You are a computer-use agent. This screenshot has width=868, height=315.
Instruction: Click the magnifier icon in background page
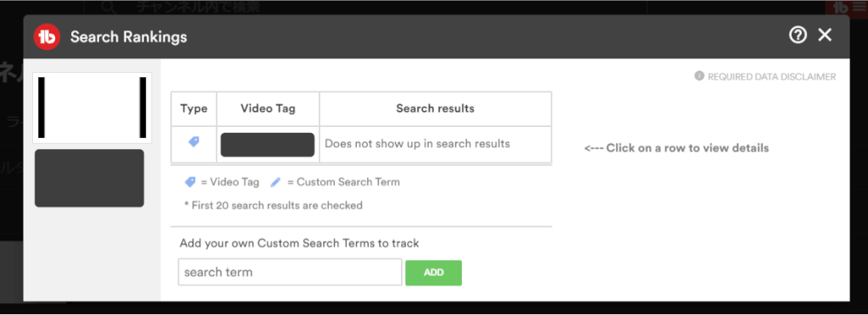[109, 7]
